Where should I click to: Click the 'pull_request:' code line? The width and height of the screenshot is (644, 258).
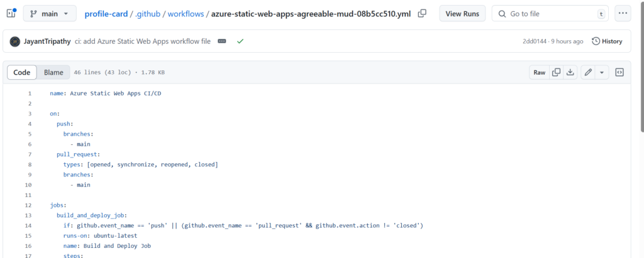[x=78, y=154]
